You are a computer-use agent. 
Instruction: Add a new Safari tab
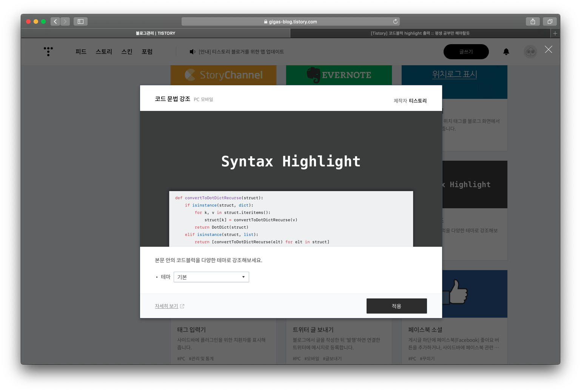[x=555, y=33]
